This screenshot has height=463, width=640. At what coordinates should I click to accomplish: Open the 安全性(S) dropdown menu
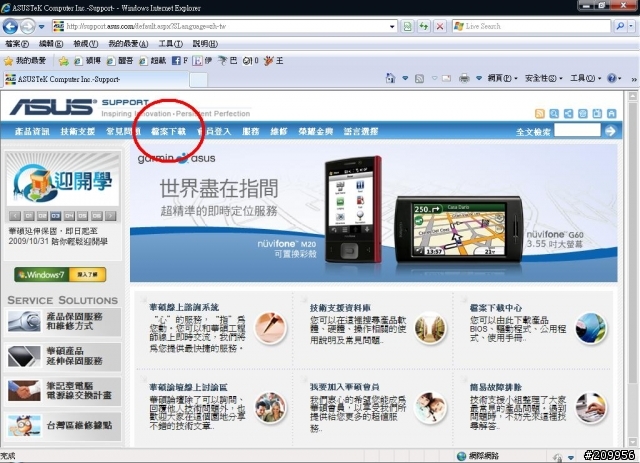click(x=543, y=78)
